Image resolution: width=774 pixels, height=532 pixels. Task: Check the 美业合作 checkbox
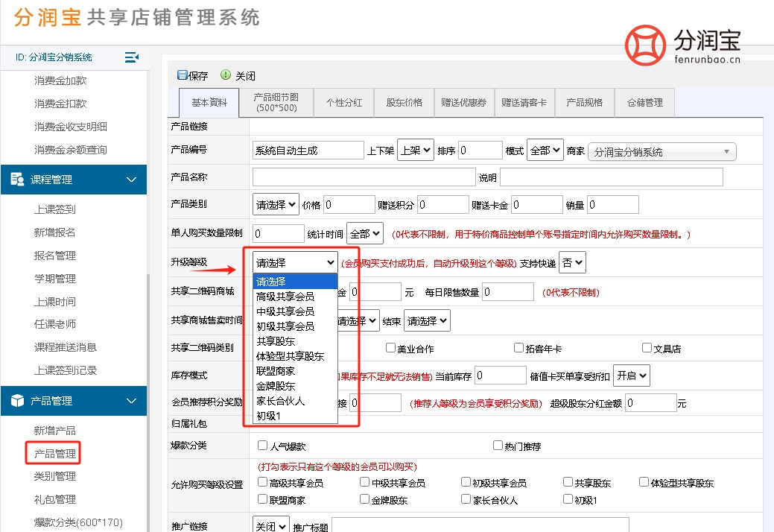click(390, 348)
